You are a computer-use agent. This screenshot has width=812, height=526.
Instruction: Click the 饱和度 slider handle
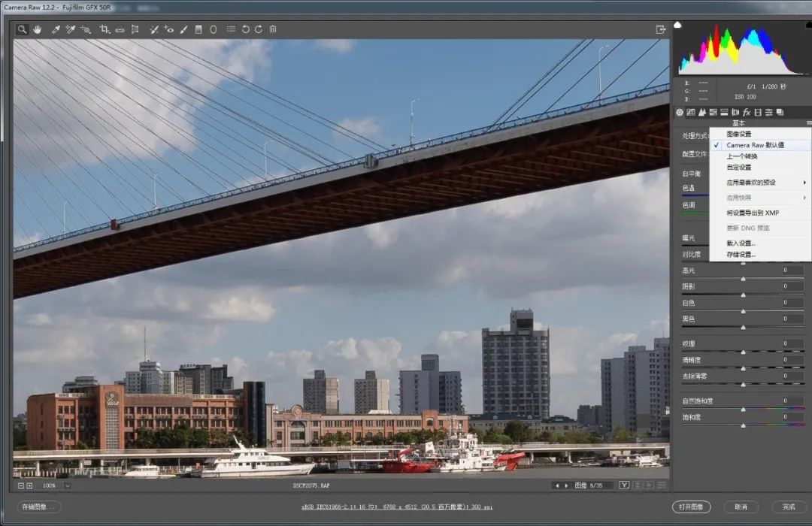tap(744, 425)
